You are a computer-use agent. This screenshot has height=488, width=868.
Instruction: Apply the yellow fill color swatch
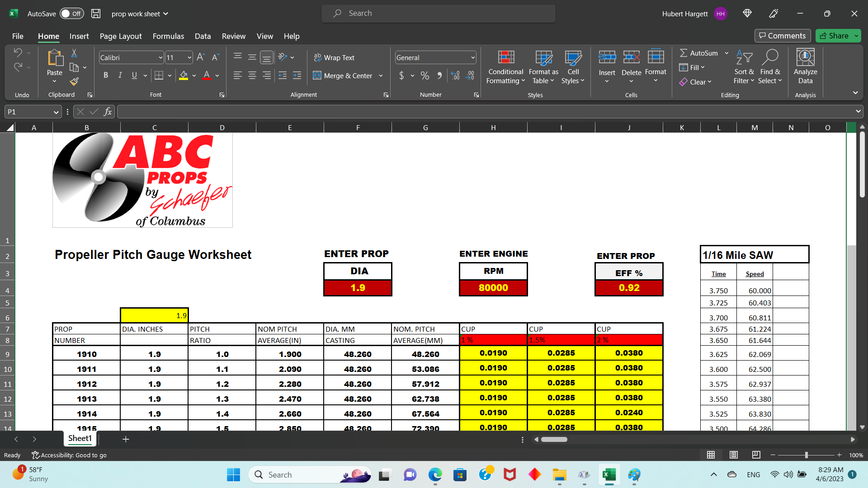click(184, 75)
